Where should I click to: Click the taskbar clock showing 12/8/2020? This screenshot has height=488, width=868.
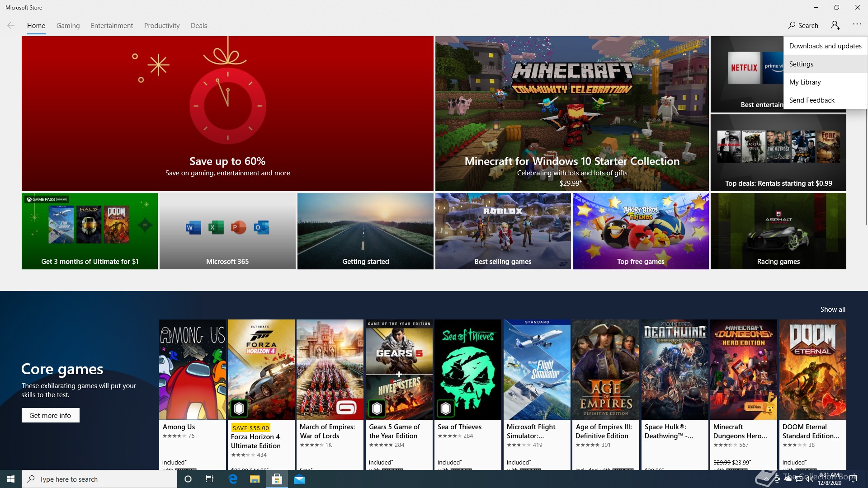[830, 479]
